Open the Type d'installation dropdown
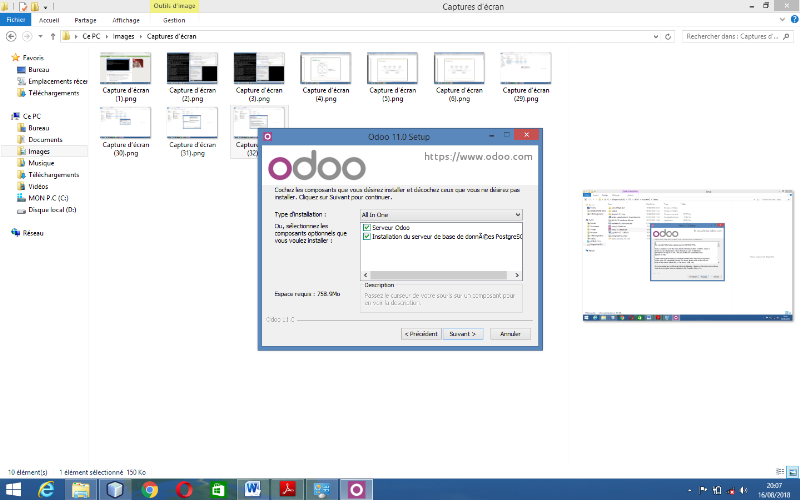800x500 pixels. tap(441, 215)
